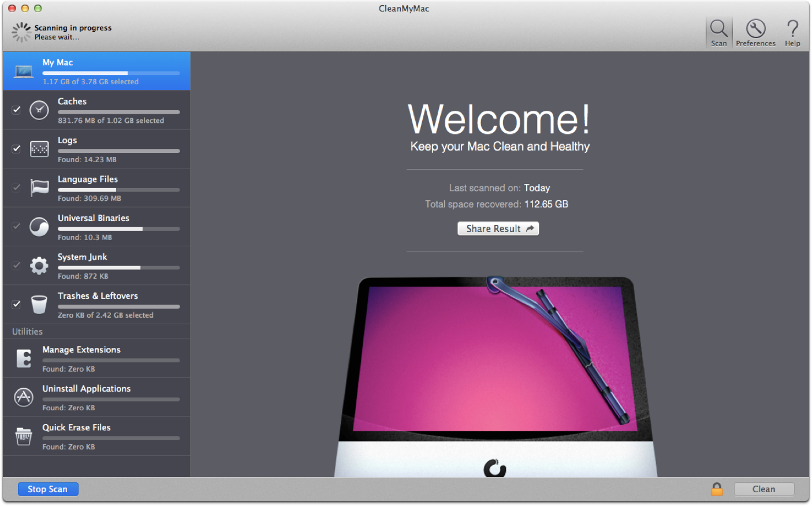
Task: Toggle the Caches checkbox
Action: click(x=16, y=110)
